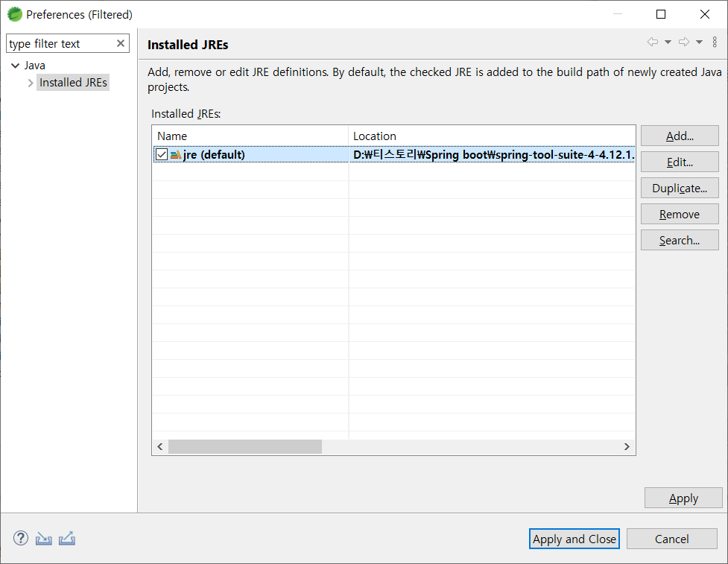Open the back history dropdown arrow
The width and height of the screenshot is (728, 564).
668,42
